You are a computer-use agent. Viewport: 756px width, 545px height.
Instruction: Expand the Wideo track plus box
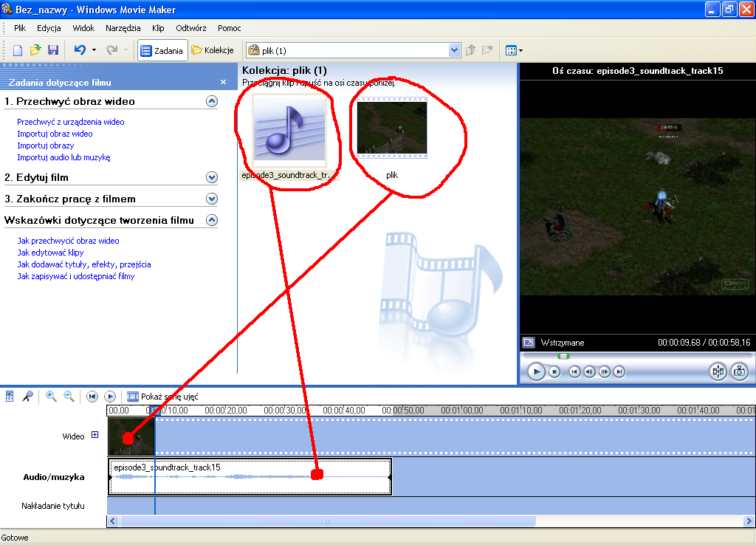[94, 436]
